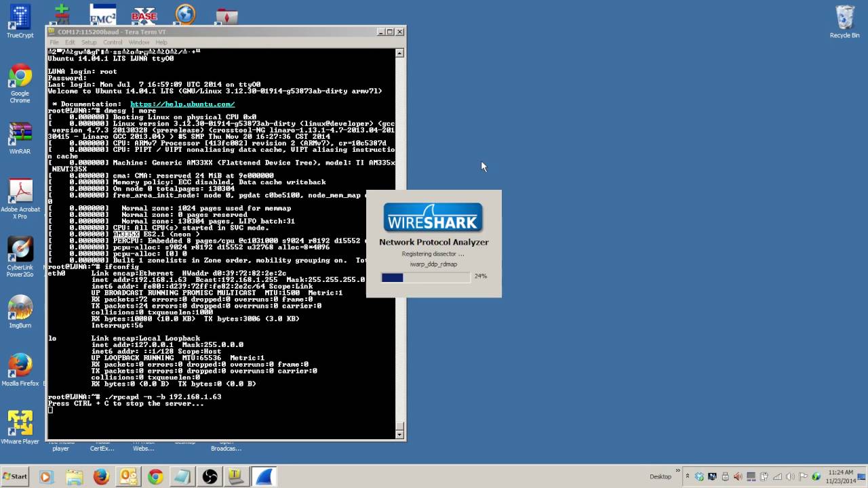Image resolution: width=868 pixels, height=488 pixels.
Task: Open the globe browser desktop shortcut
Action: click(185, 14)
